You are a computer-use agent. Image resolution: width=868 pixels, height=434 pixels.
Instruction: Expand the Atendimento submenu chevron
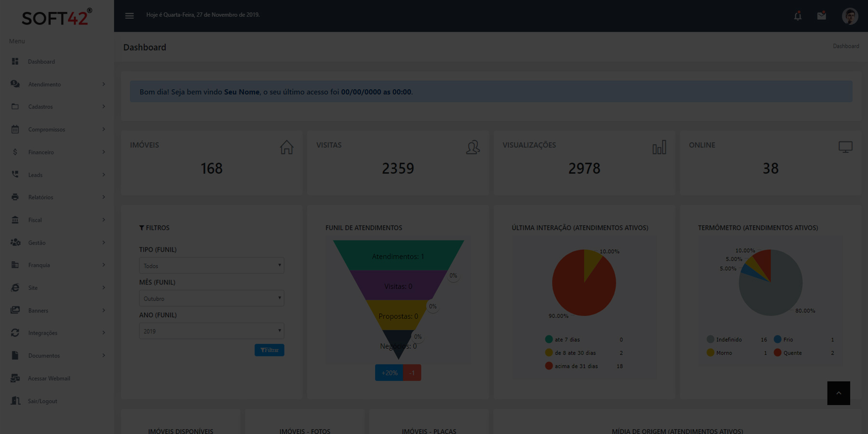click(x=104, y=84)
